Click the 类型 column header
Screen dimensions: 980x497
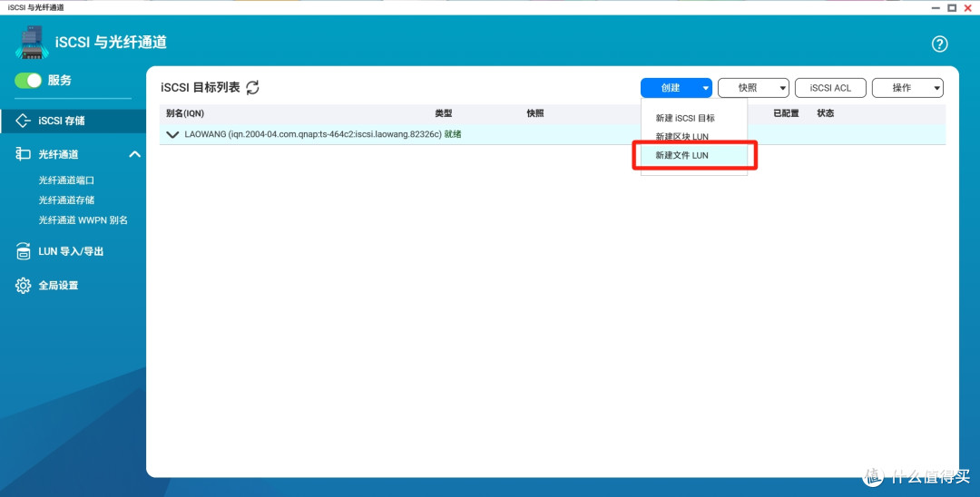click(444, 113)
